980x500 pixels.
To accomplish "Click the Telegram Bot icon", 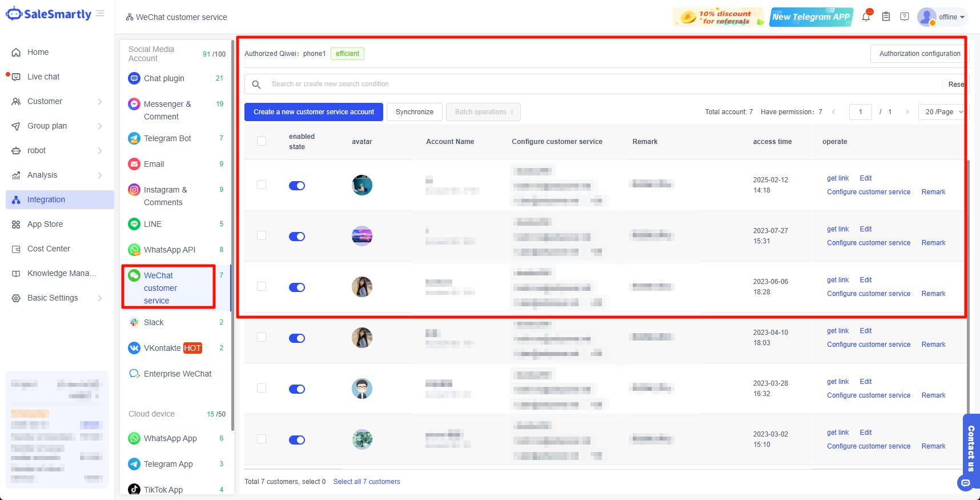I will [134, 138].
